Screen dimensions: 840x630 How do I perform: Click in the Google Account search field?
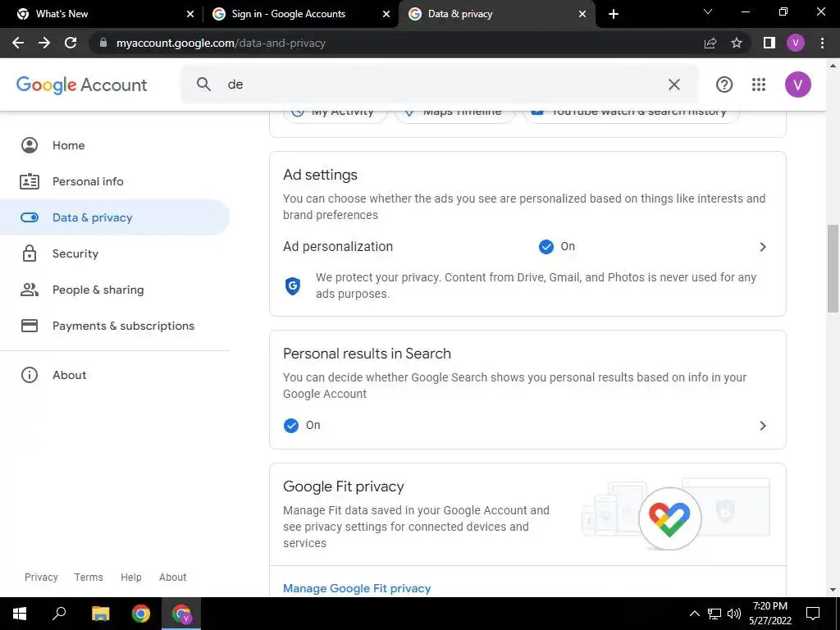pos(440,84)
